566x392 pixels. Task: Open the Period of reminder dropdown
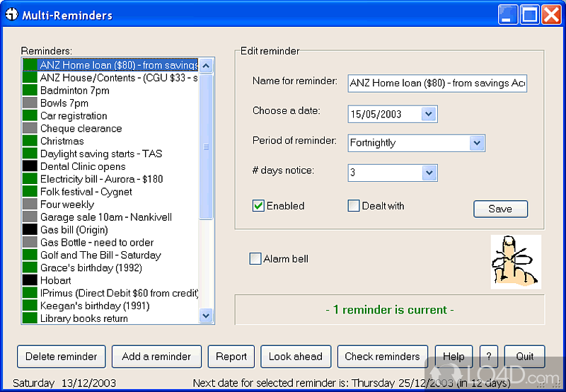pyautogui.click(x=477, y=143)
